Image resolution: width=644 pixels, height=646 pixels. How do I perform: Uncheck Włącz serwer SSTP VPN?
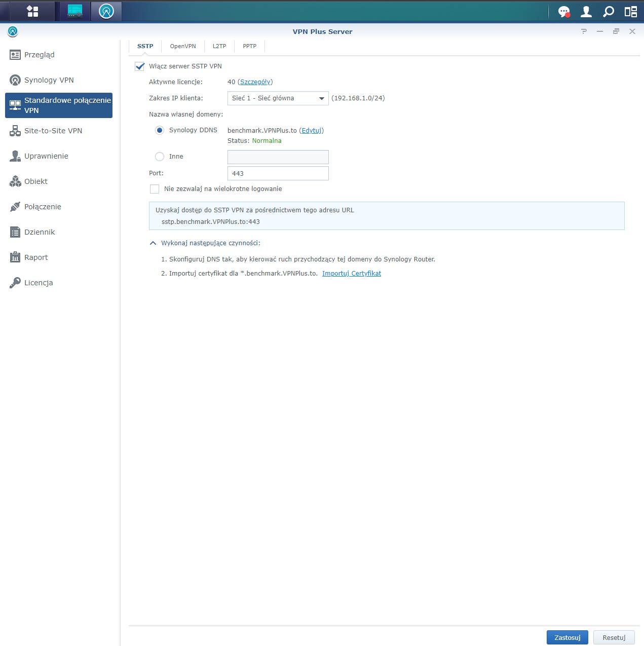(x=140, y=66)
